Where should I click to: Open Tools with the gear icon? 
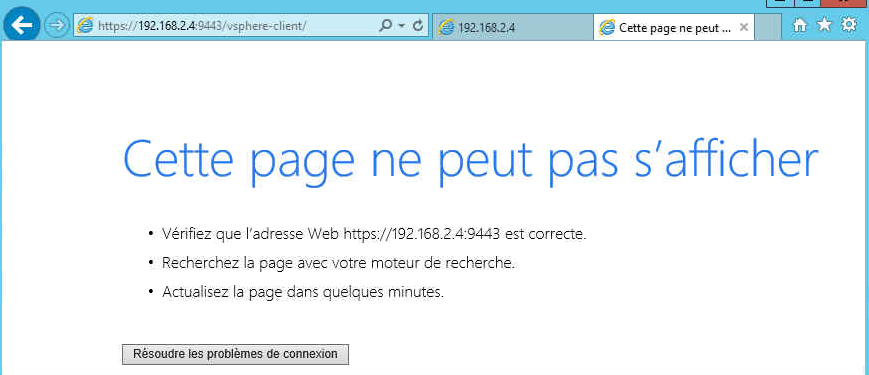click(849, 24)
